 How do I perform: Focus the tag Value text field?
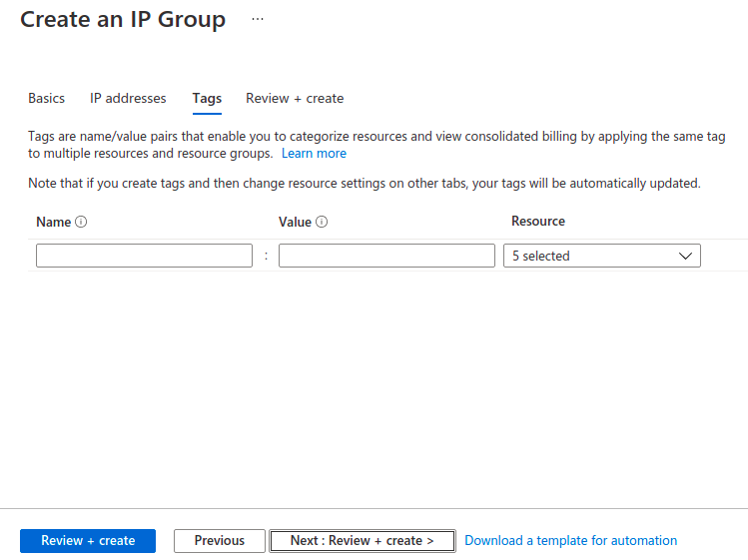tap(386, 257)
